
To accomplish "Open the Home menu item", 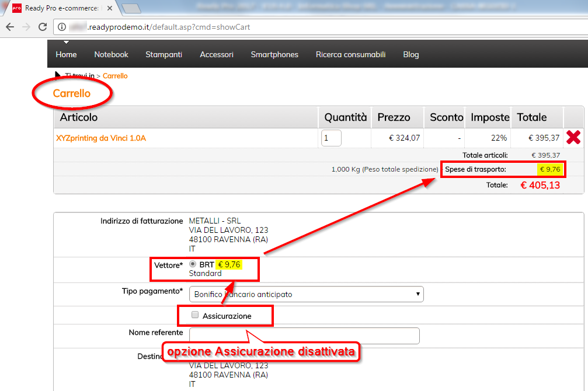I will click(x=67, y=55).
